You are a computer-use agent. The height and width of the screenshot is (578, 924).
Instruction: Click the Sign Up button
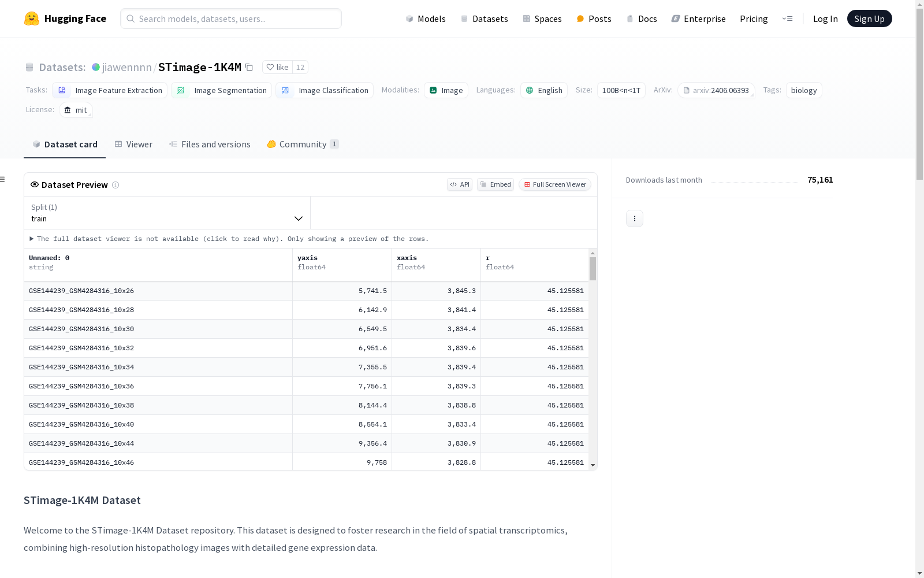(869, 18)
